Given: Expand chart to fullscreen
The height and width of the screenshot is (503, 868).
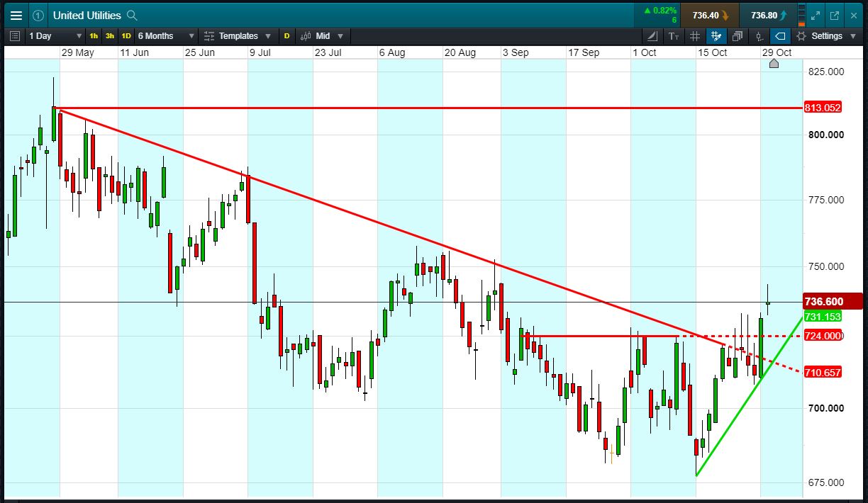Looking at the screenshot, I should pos(816,15).
